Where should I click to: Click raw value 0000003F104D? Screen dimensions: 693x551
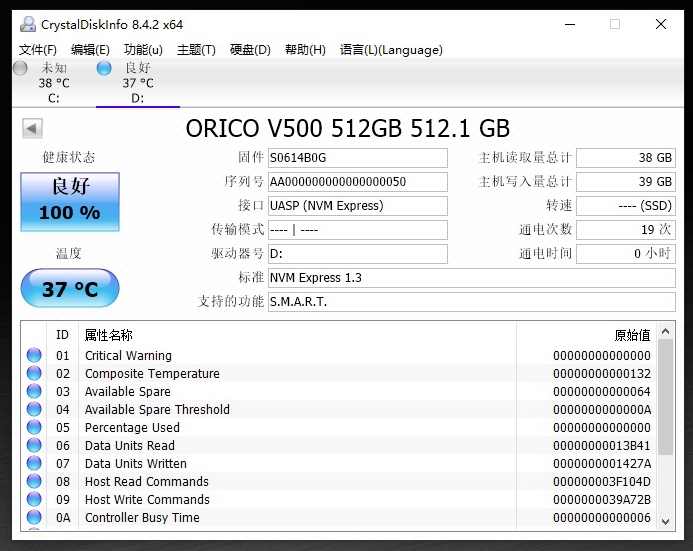tap(602, 481)
